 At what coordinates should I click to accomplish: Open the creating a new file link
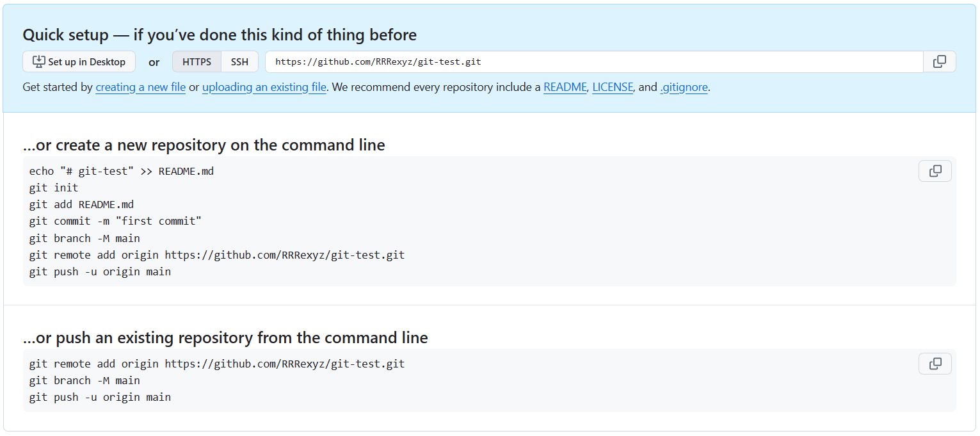(x=141, y=87)
